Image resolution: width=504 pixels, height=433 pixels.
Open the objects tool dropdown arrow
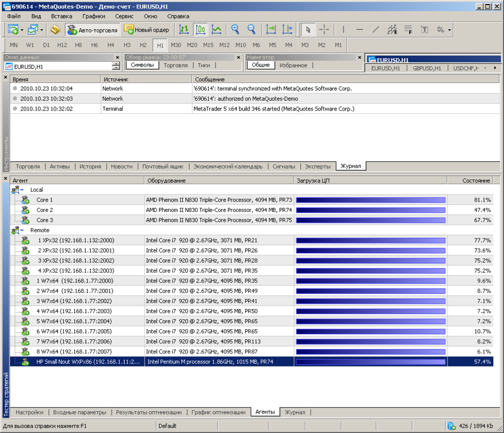click(x=449, y=30)
